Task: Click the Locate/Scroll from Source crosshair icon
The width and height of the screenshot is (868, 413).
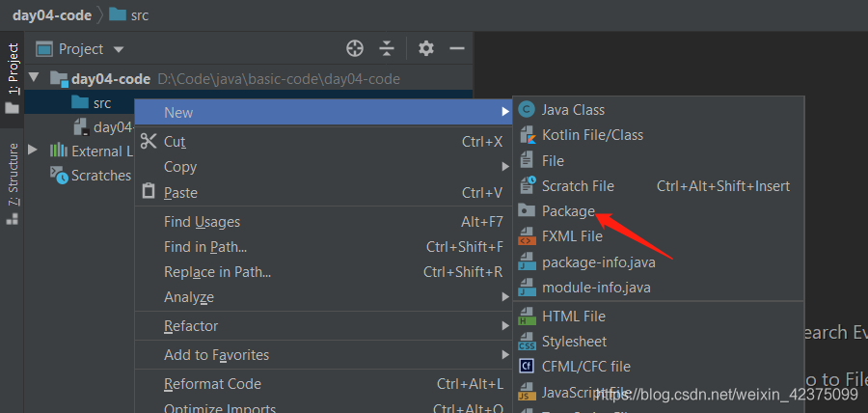Action: point(354,48)
